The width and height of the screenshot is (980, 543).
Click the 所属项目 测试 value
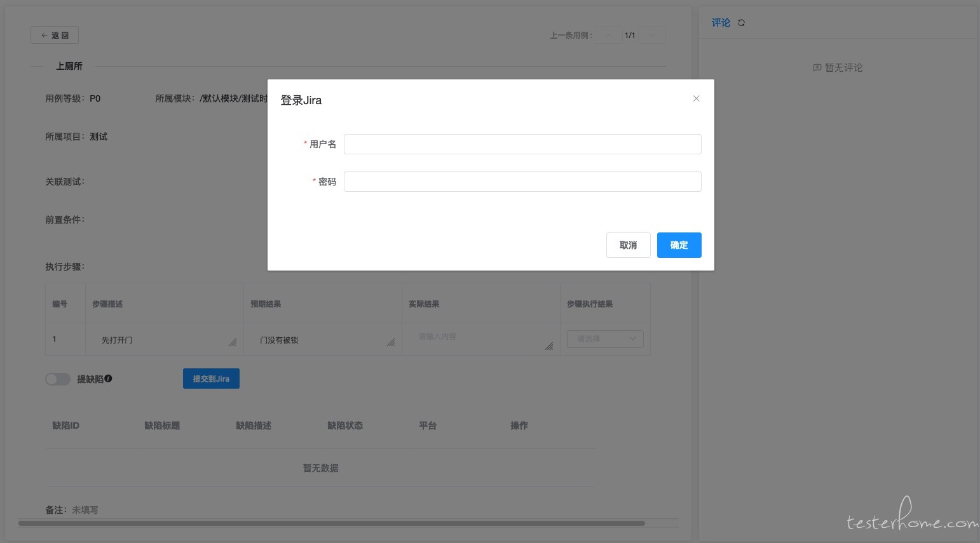click(x=99, y=137)
